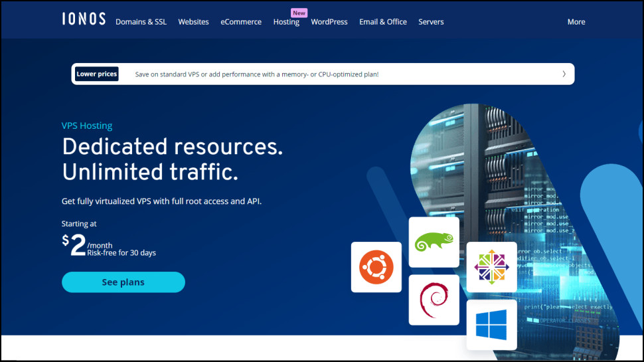This screenshot has height=362, width=644.
Task: Click the Windows logo tile
Action: tap(491, 325)
